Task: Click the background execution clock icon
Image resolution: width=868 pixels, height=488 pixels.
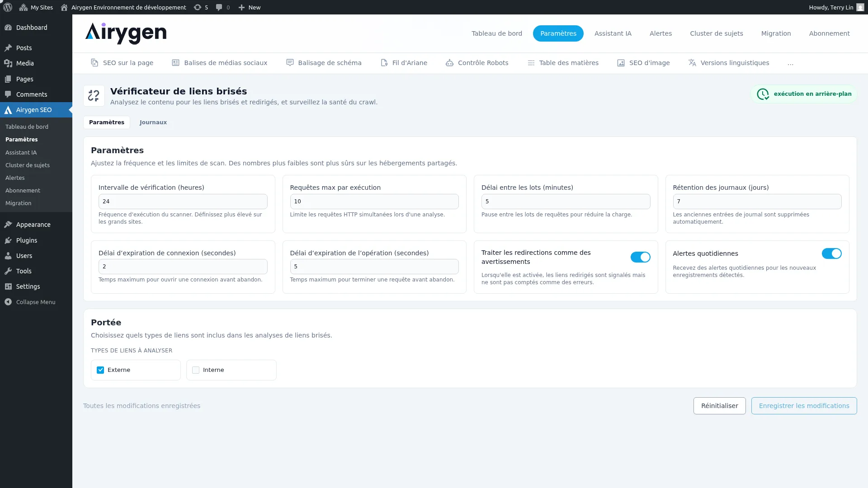Action: click(763, 94)
